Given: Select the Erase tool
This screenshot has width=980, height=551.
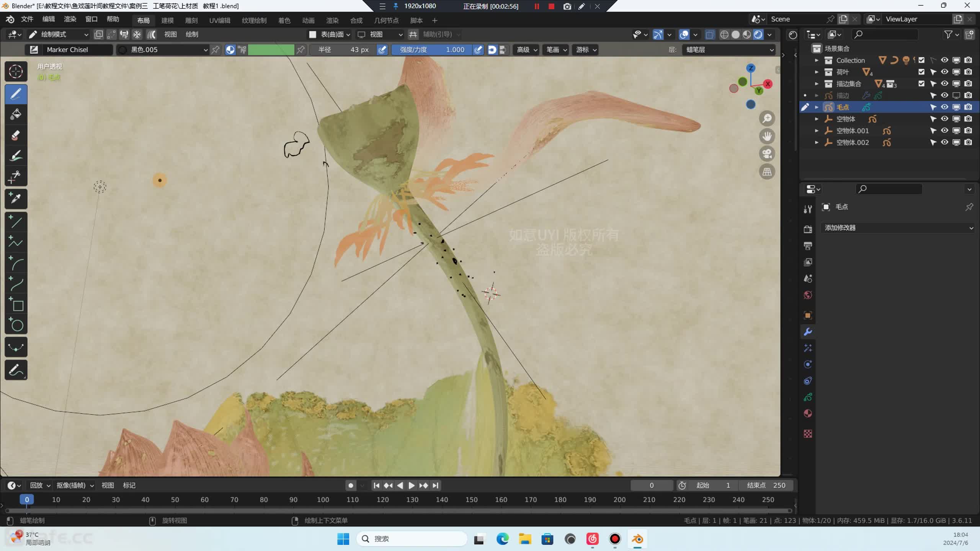Looking at the screenshot, I should 16,135.
